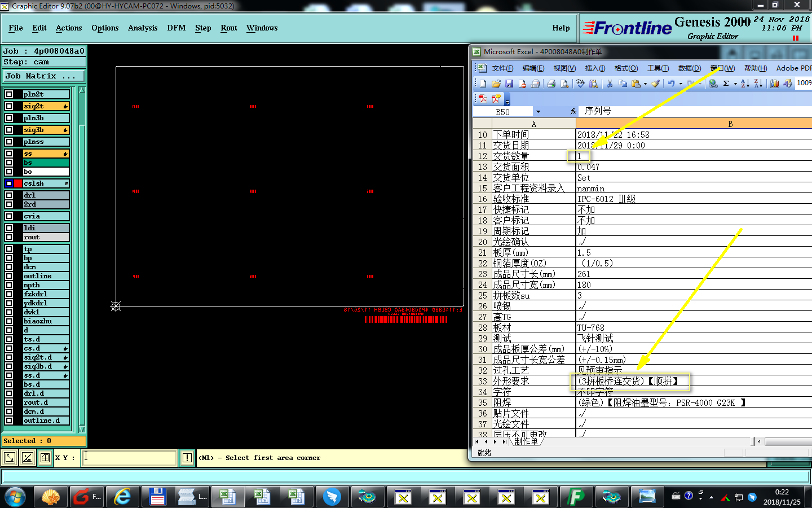Viewport: 812px width, 508px height.
Task: Click the Open folder icon in Excel toolbar
Action: (x=496, y=84)
